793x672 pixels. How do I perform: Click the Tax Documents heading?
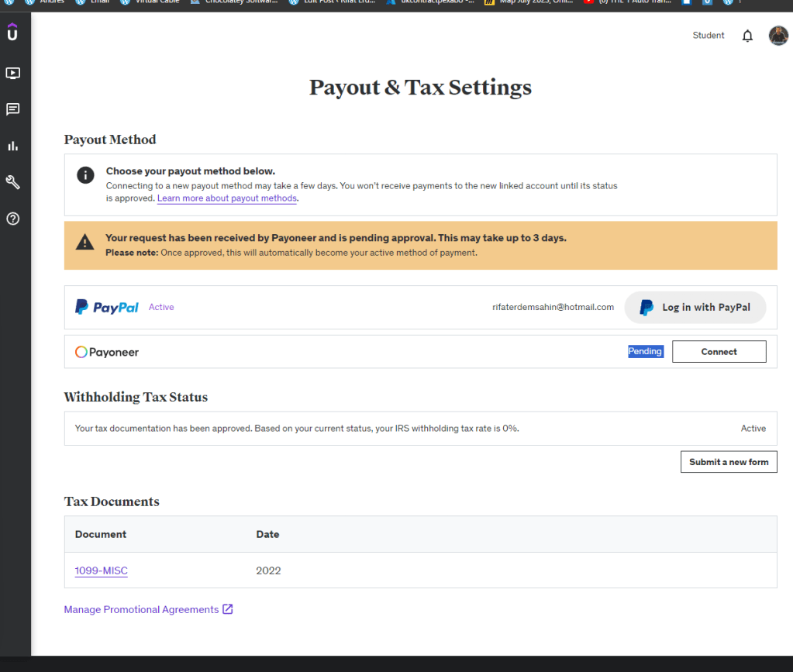tap(112, 501)
